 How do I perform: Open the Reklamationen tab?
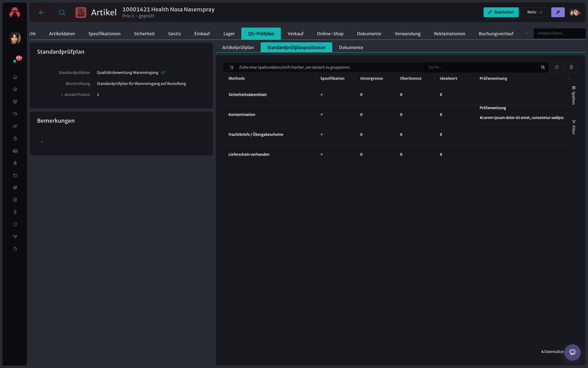450,34
